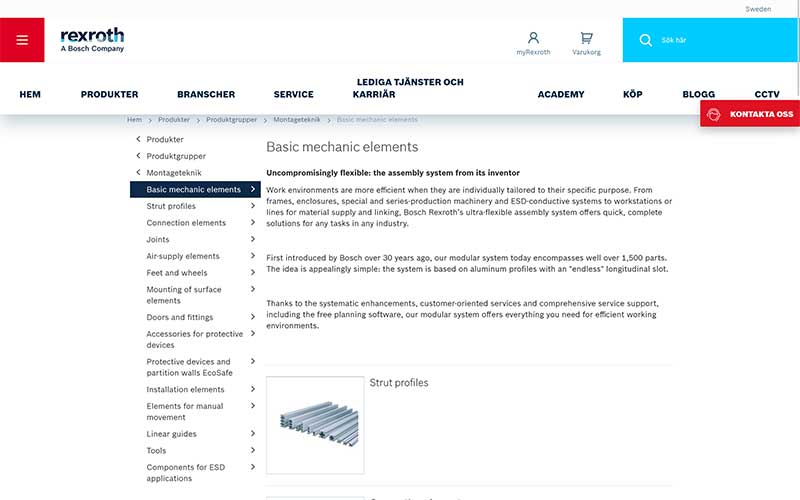Open the PRODUKTER menu
The height and width of the screenshot is (500, 800).
(x=109, y=94)
